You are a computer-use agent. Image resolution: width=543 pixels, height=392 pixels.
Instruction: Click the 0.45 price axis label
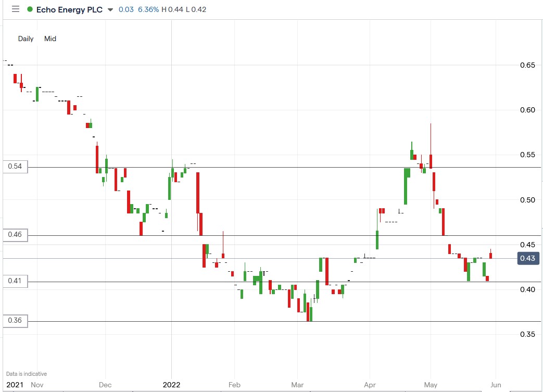coord(527,245)
